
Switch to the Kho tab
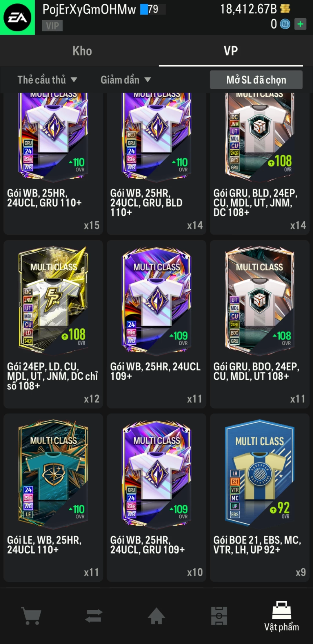[82, 51]
